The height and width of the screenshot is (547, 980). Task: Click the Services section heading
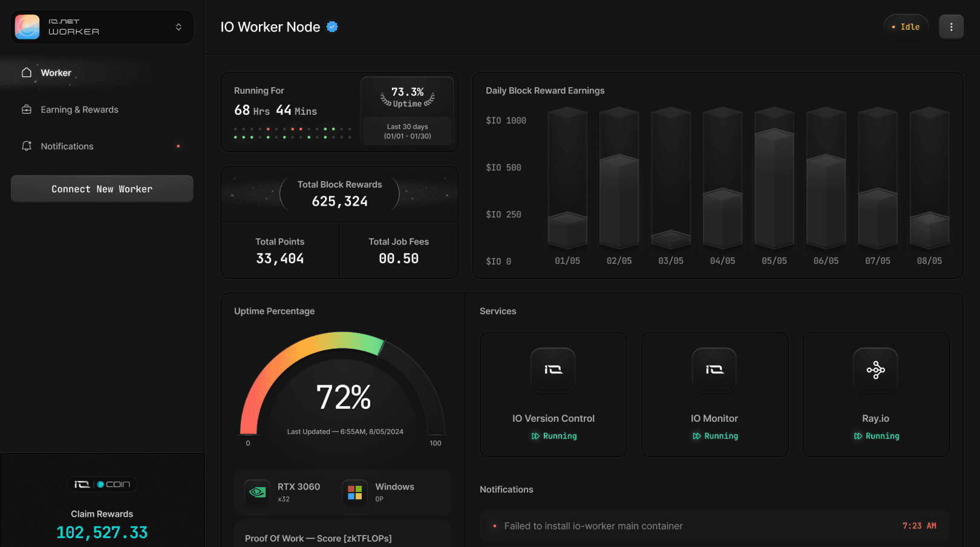click(x=498, y=311)
